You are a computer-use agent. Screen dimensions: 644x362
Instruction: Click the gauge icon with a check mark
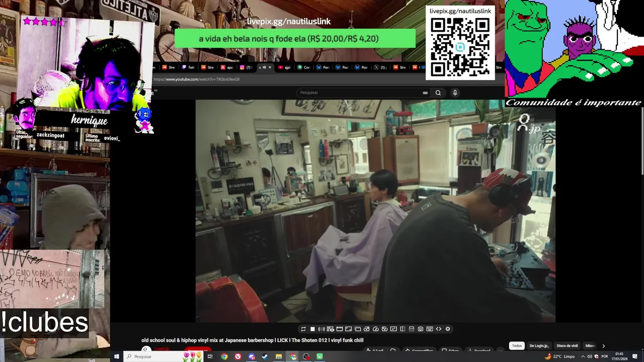click(x=385, y=329)
